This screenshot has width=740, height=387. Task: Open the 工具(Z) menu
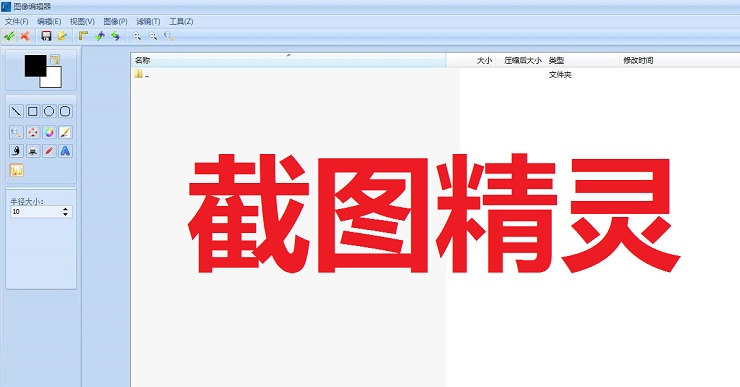181,22
